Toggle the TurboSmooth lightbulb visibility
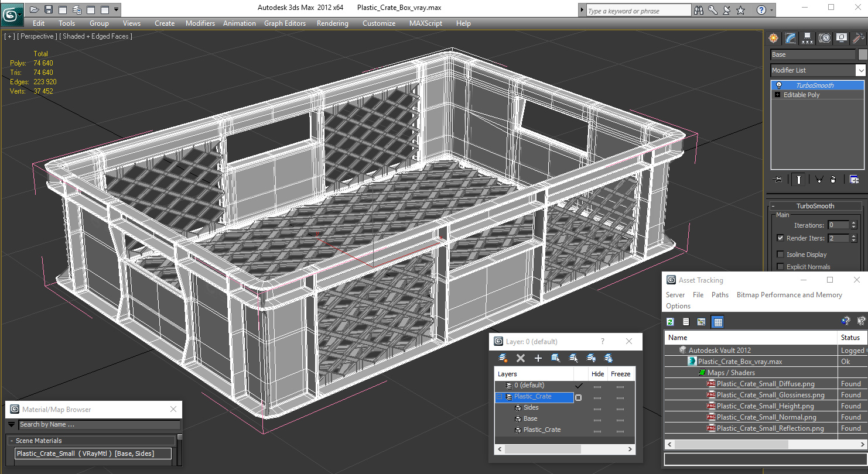Viewport: 868px width, 474px height. coord(779,85)
